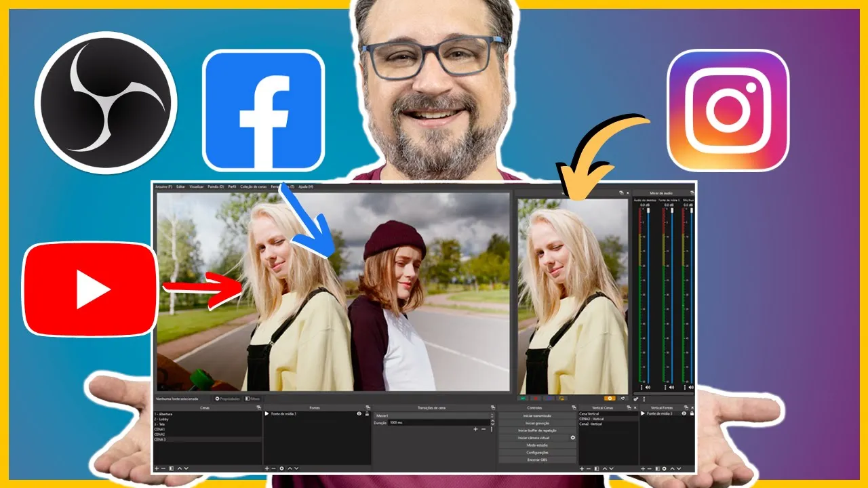Open the Mover1 transition dropdown
Image resolution: width=868 pixels, height=488 pixels.
coord(434,415)
